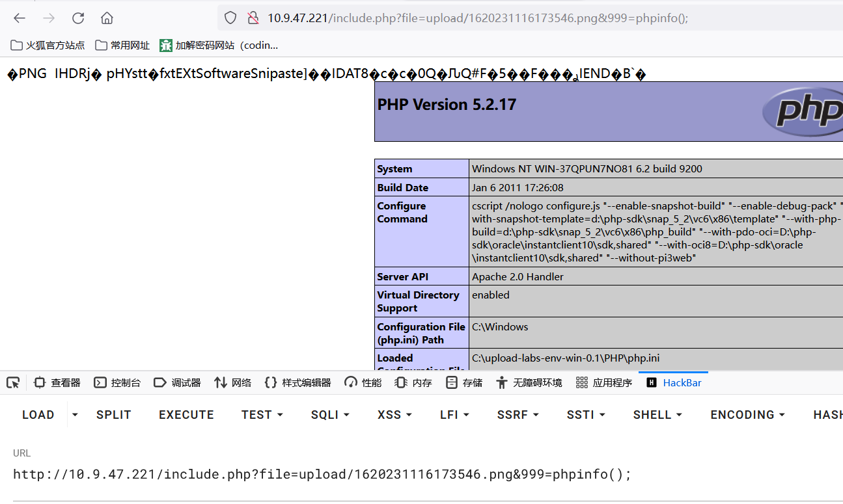843x504 pixels.
Task: Open the 存储 storage tab
Action: pos(464,382)
